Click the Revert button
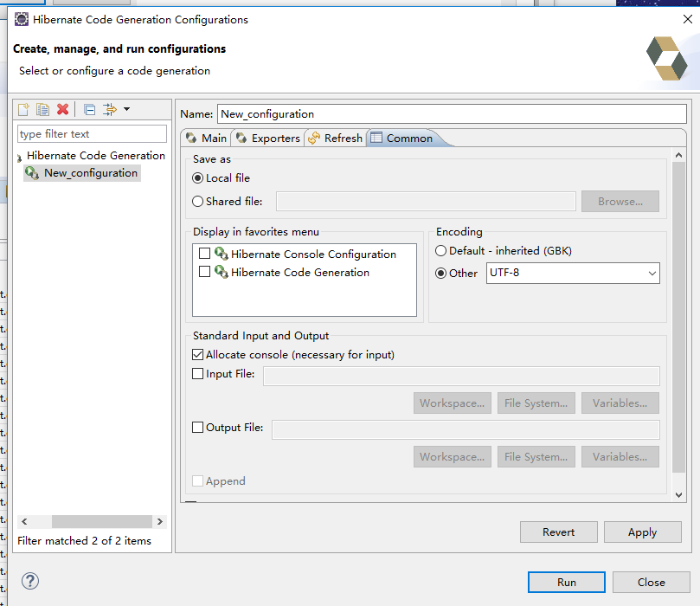 click(558, 532)
